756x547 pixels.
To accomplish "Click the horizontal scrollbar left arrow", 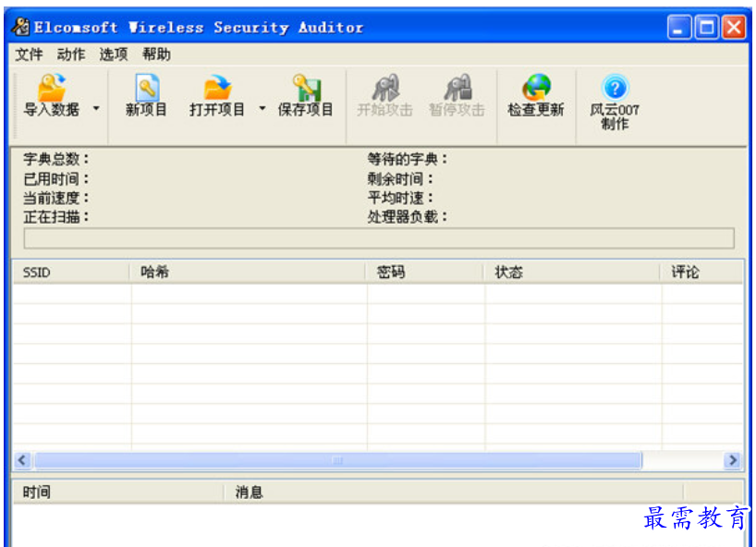I will coord(23,460).
